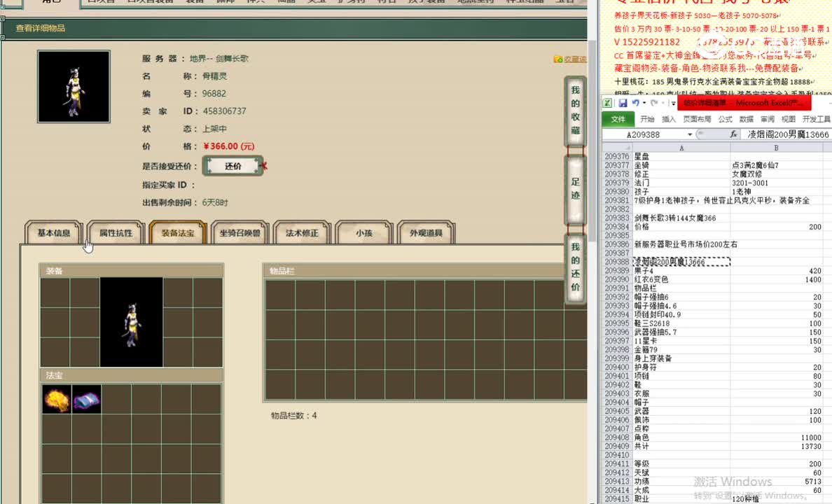Select column A header in Excel
832x504 pixels.
[681, 148]
